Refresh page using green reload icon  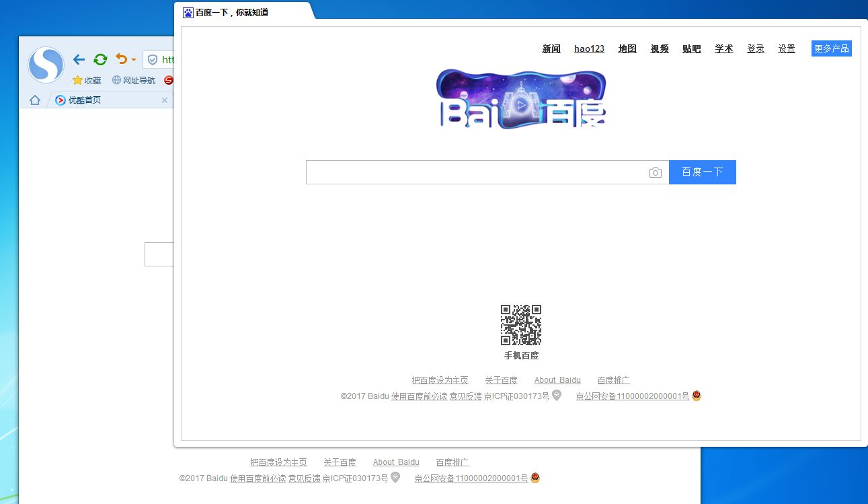point(100,59)
